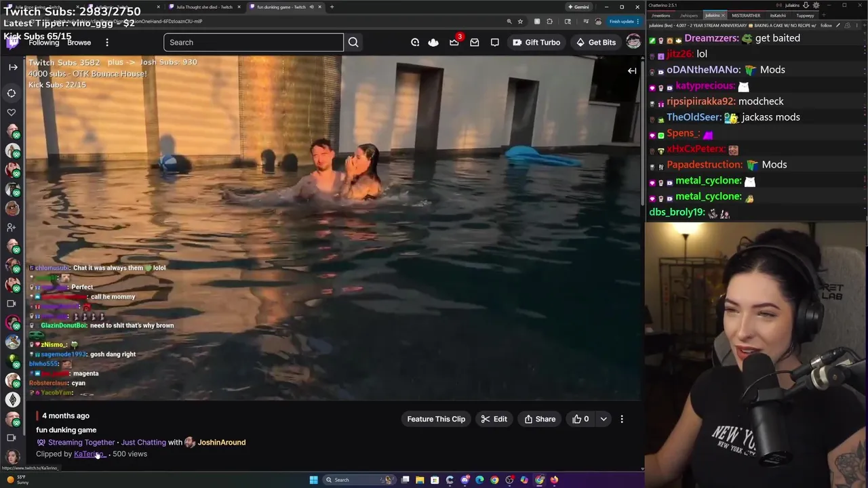Screen dimensions: 868x488
Task: Open Firefox from the taskbar
Action: click(554, 480)
